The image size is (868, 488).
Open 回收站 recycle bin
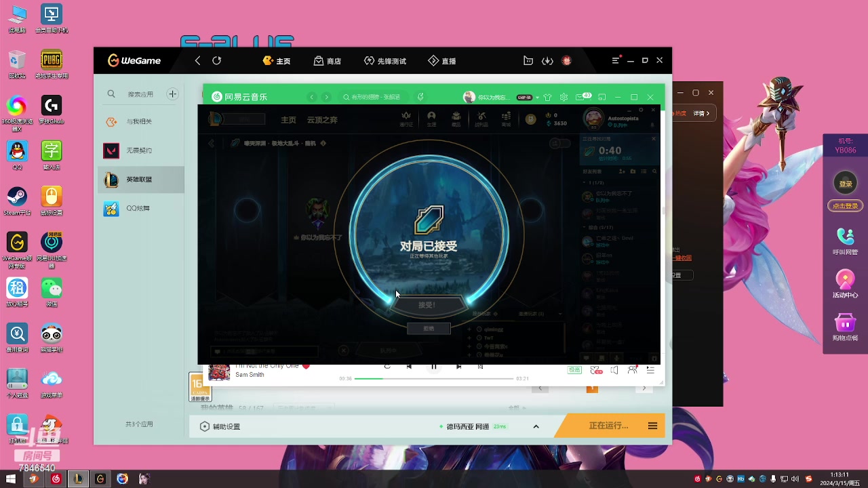[x=17, y=64]
